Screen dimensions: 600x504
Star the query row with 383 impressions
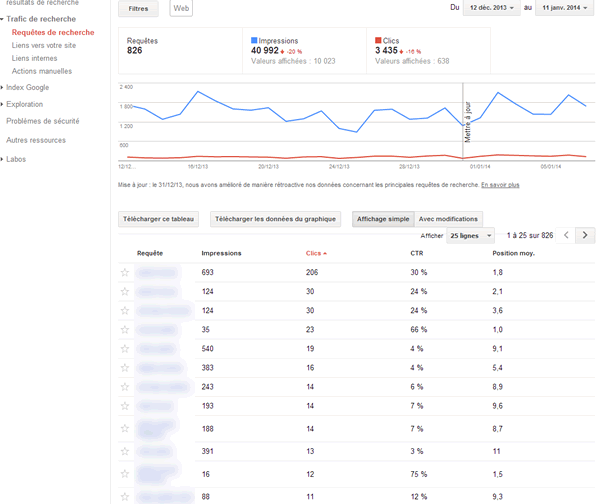[125, 368]
